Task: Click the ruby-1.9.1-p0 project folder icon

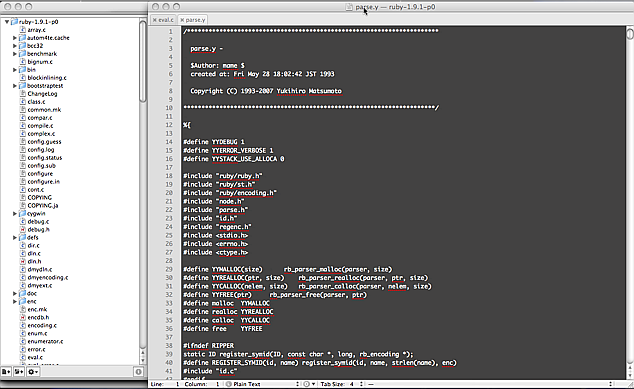Action: pos(15,22)
